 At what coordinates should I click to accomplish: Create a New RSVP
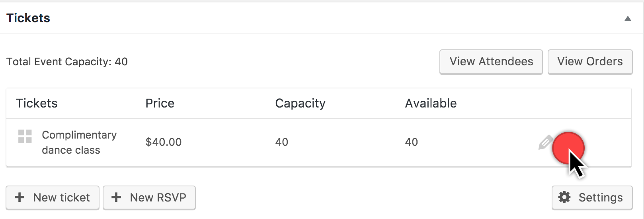(x=149, y=197)
